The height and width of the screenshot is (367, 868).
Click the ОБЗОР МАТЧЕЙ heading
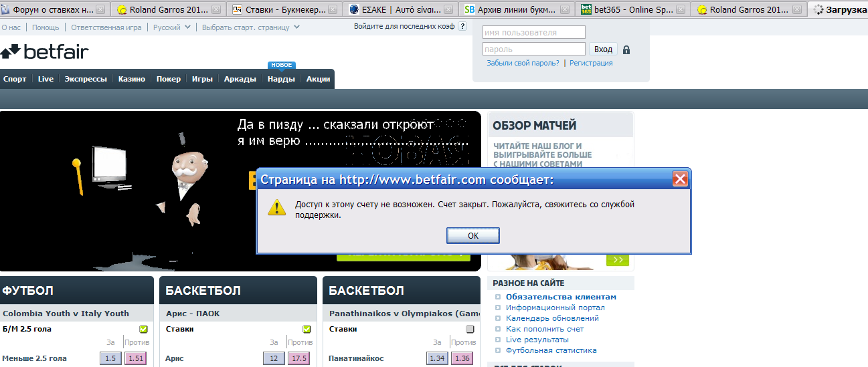(x=535, y=125)
